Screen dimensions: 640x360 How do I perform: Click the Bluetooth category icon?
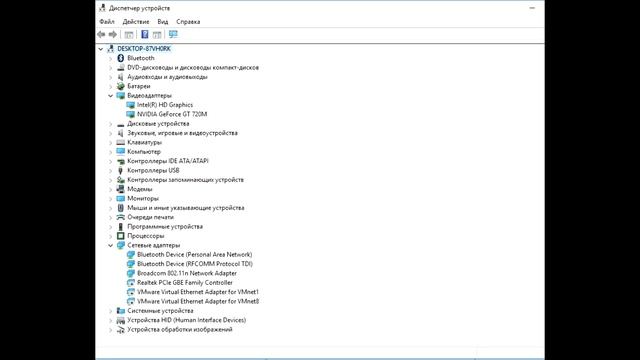[x=120, y=58]
